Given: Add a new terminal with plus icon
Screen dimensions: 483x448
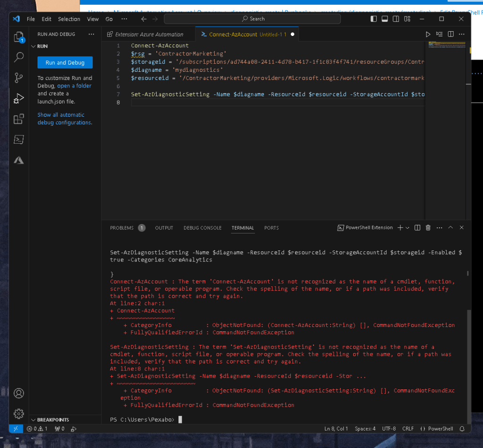Looking at the screenshot, I should [x=400, y=228].
